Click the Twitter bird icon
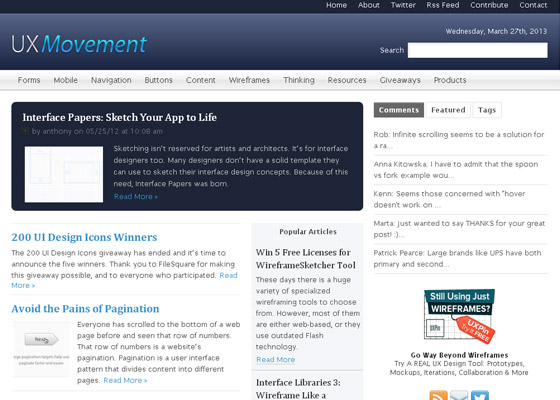 click(480, 395)
